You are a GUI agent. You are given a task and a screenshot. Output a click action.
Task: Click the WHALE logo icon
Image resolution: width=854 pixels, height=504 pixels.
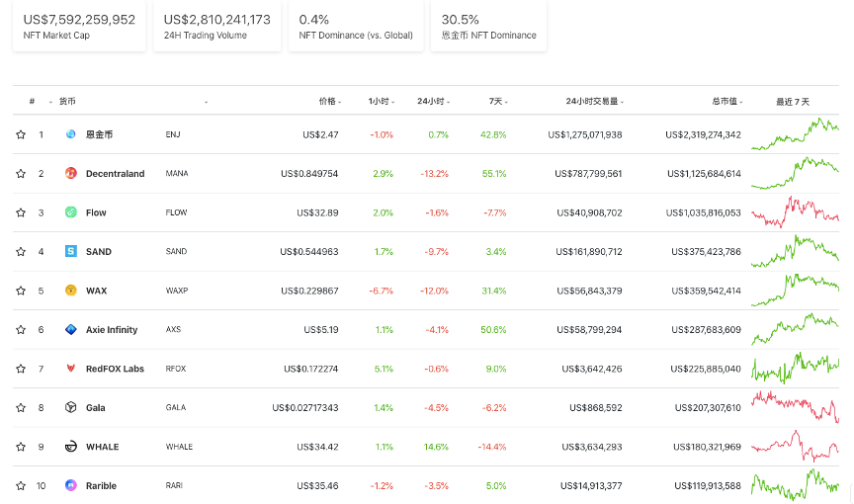[x=71, y=447]
